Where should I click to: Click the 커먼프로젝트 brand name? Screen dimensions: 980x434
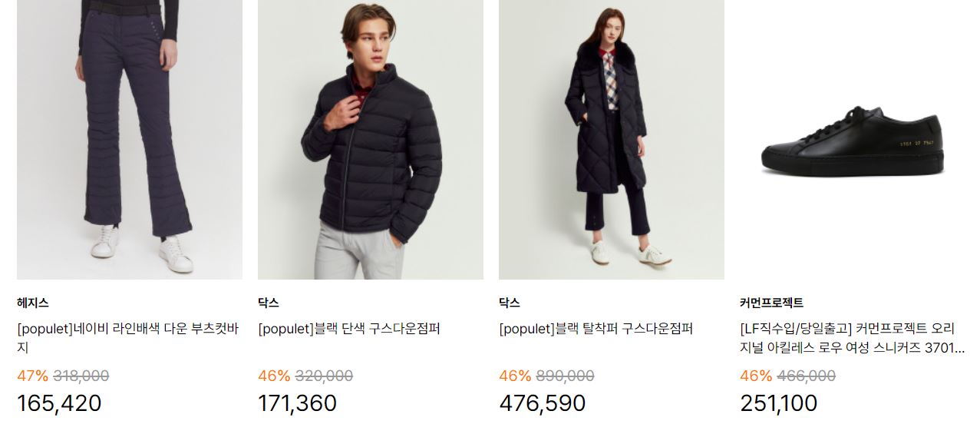click(x=771, y=303)
